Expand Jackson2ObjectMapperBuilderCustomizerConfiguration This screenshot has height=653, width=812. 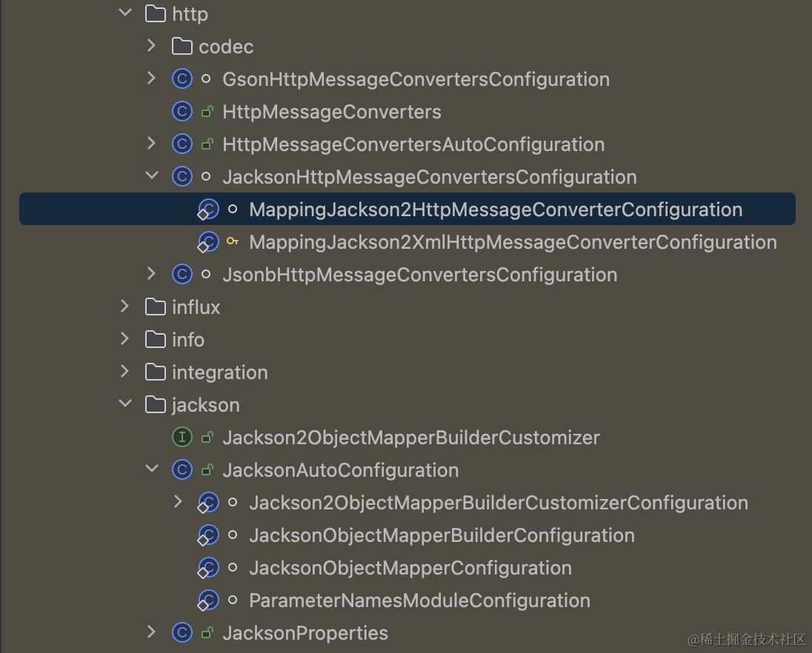click(x=178, y=502)
